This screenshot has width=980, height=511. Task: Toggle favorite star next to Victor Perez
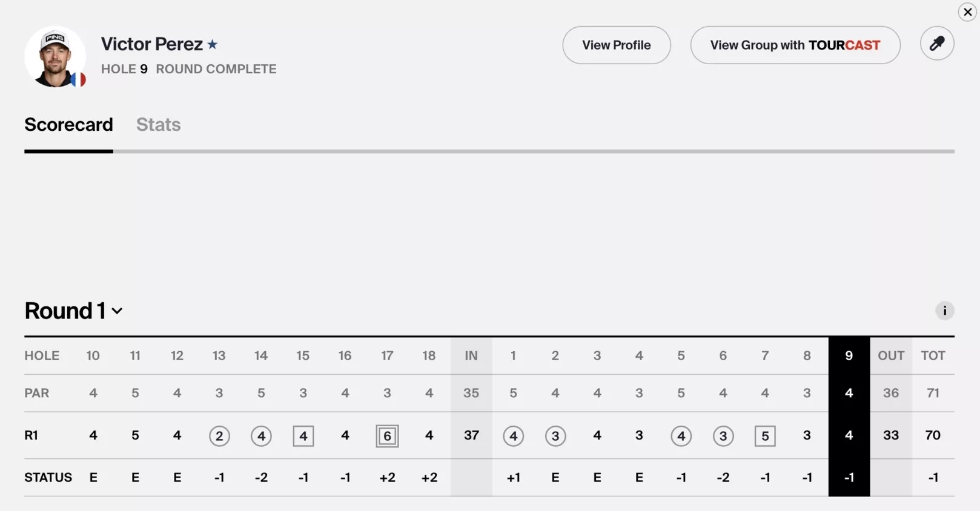coord(213,44)
